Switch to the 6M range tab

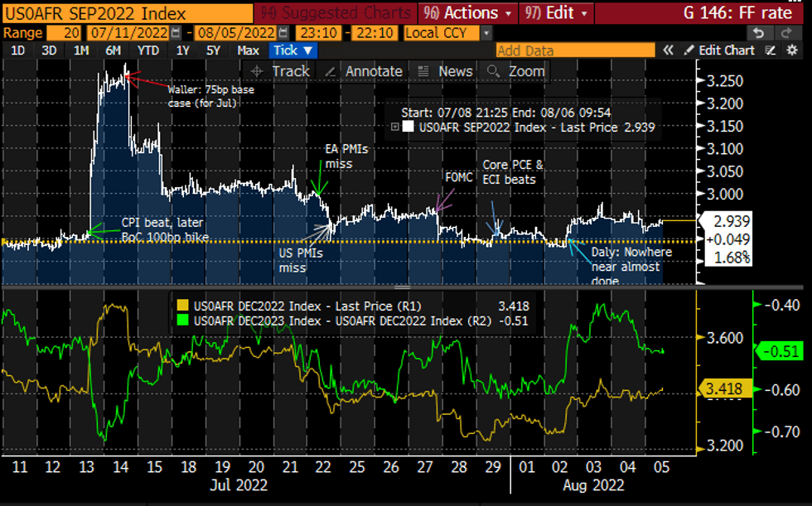(x=114, y=51)
